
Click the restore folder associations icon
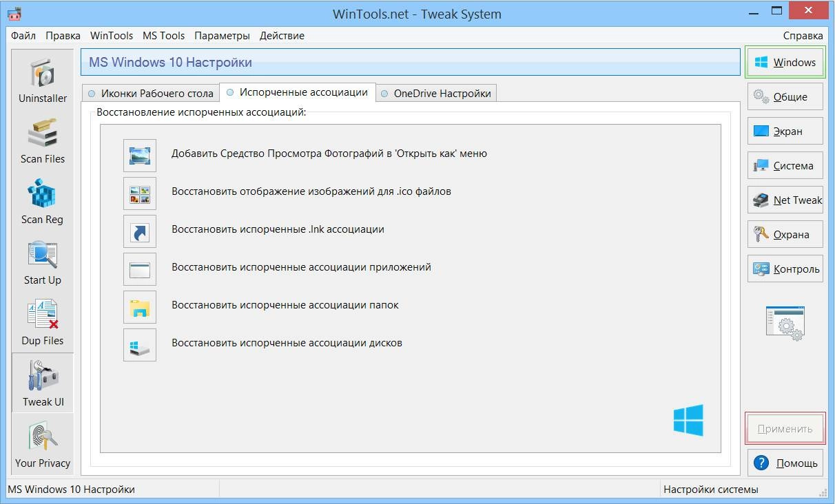click(x=140, y=306)
